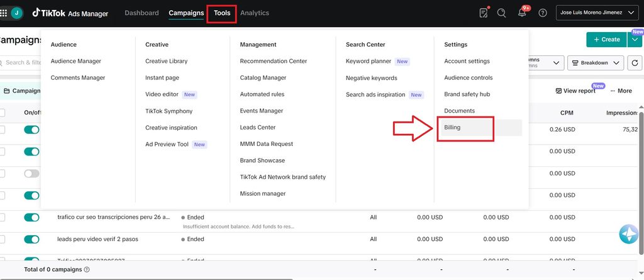644x280 pixels.
Task: Toggle switch for leads peru video verif campaign
Action: click(31, 239)
